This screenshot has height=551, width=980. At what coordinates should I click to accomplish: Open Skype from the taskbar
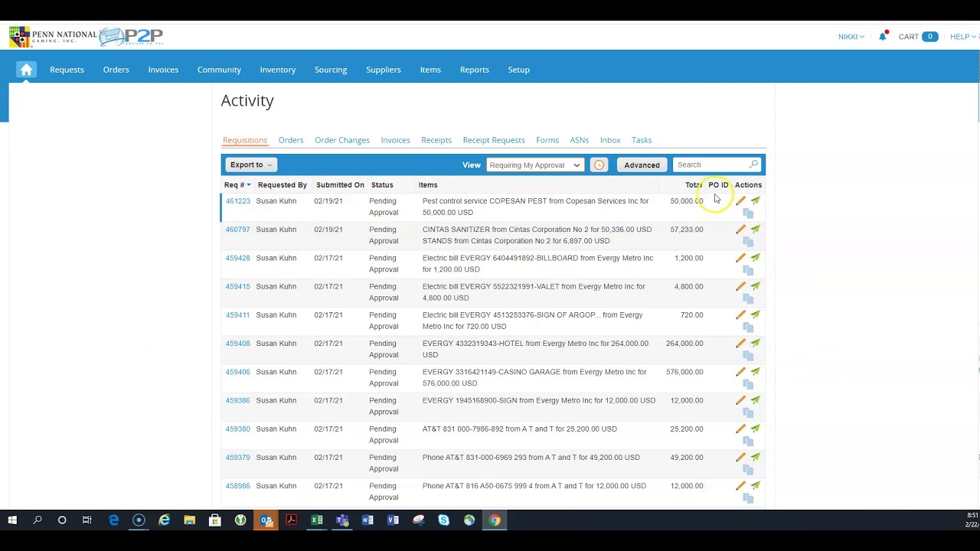pyautogui.click(x=444, y=520)
